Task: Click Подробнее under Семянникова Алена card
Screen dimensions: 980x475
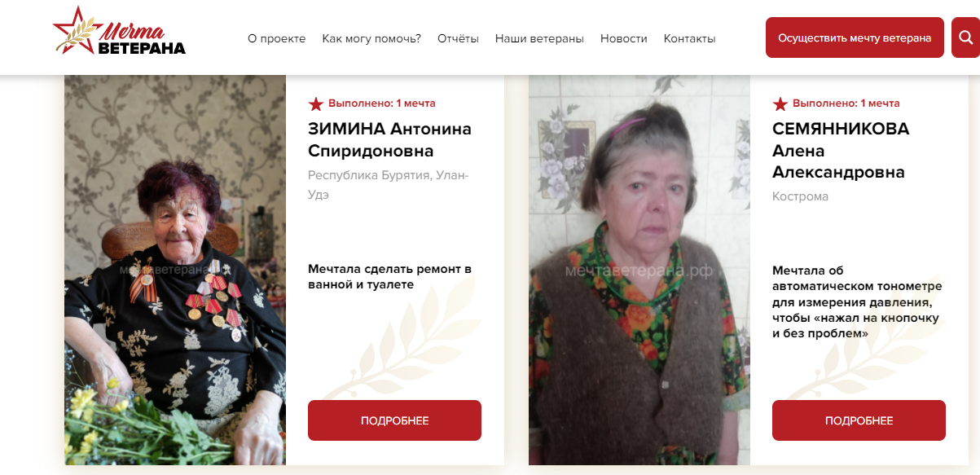Action: coord(859,420)
